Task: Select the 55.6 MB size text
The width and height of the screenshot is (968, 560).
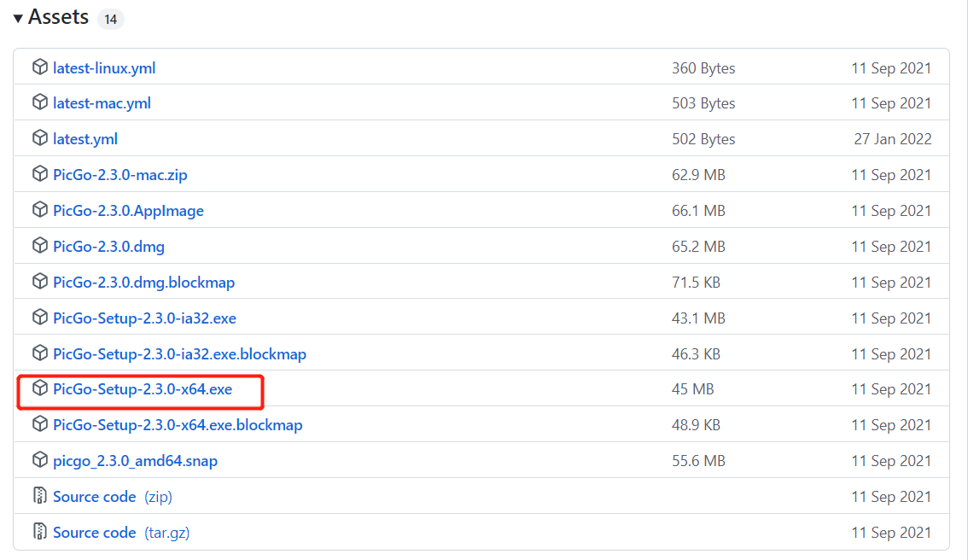Action: (x=698, y=461)
